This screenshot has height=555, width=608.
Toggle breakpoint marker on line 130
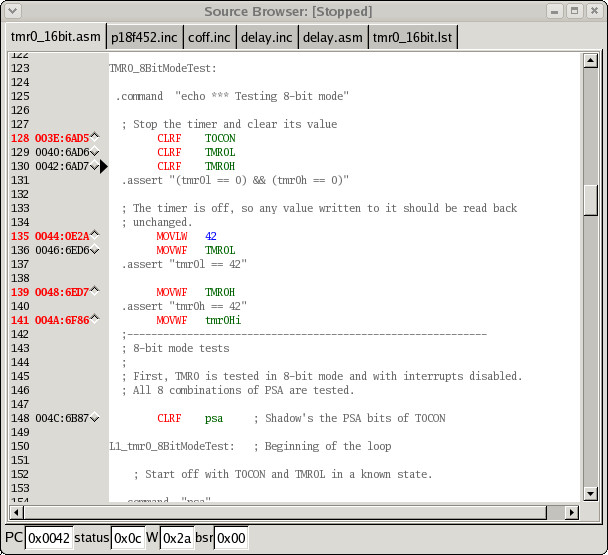coord(95,166)
